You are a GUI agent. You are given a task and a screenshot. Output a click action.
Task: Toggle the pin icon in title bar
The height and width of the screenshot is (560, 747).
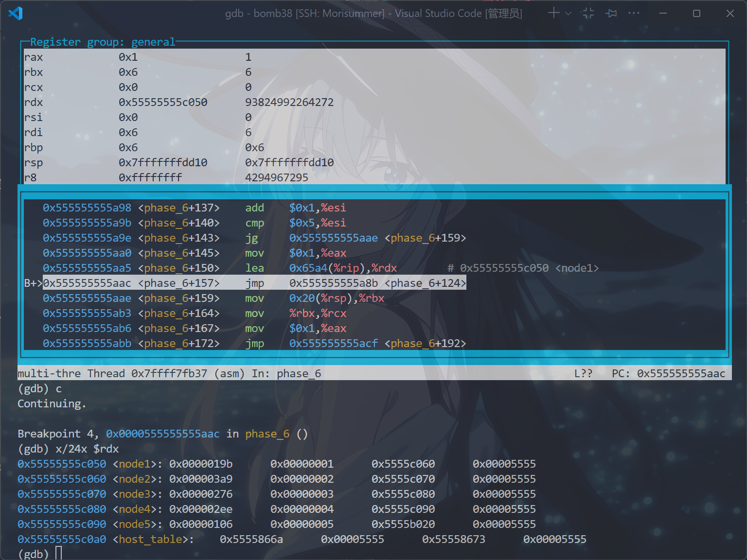pyautogui.click(x=611, y=13)
